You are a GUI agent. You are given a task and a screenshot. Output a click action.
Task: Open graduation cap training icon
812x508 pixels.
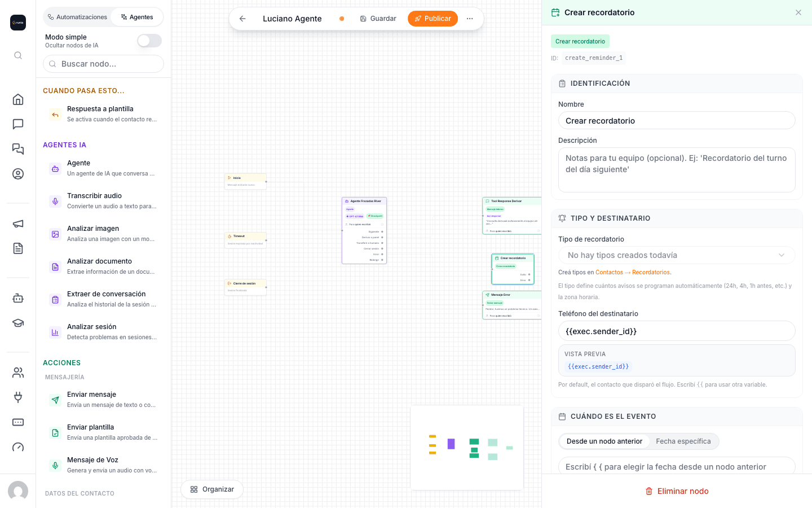point(18,323)
